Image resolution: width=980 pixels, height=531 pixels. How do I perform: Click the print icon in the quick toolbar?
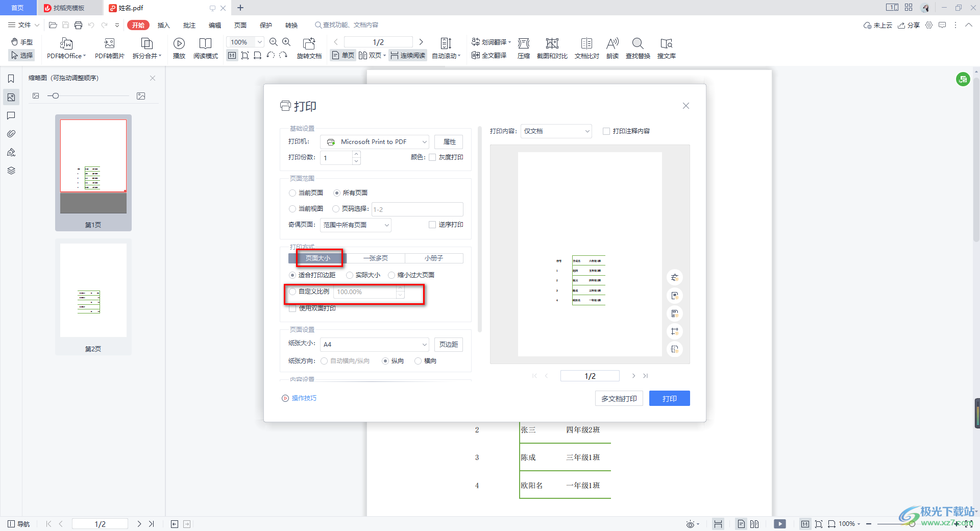pos(78,25)
